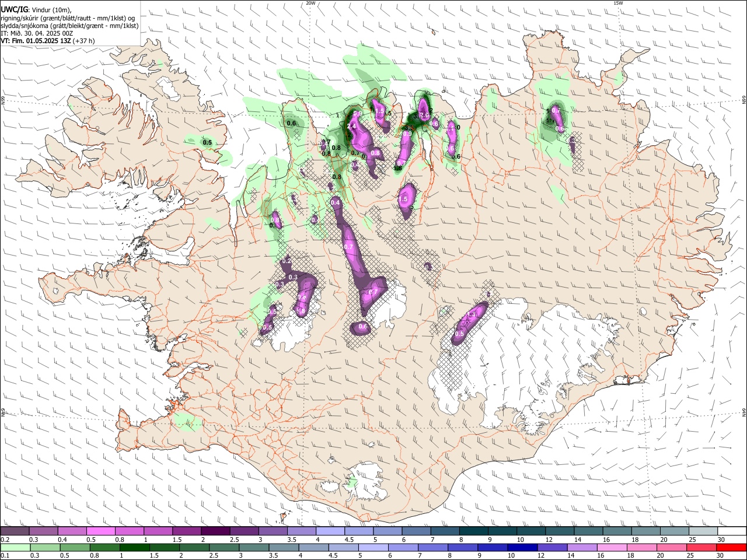Select rain scale swatch between 2.5 and 3
The image size is (747, 560).
[224, 547]
